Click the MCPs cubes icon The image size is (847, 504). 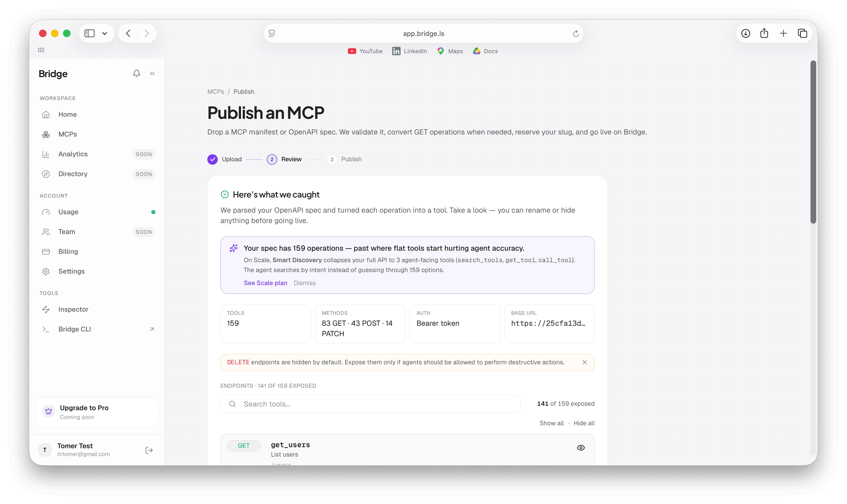pos(46,134)
